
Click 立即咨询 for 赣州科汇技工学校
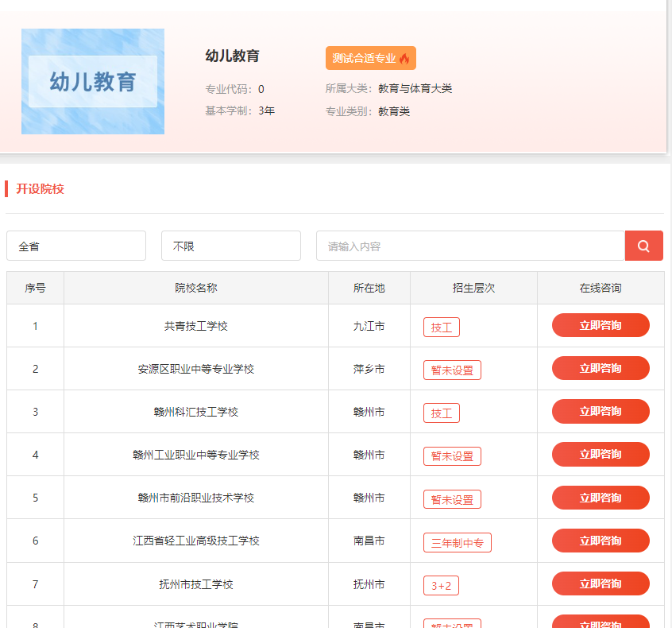point(600,411)
